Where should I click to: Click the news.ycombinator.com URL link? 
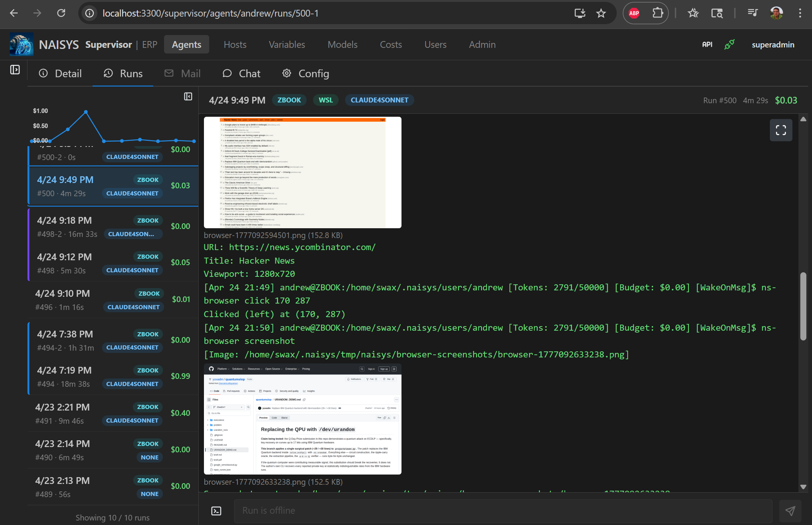[302, 247]
